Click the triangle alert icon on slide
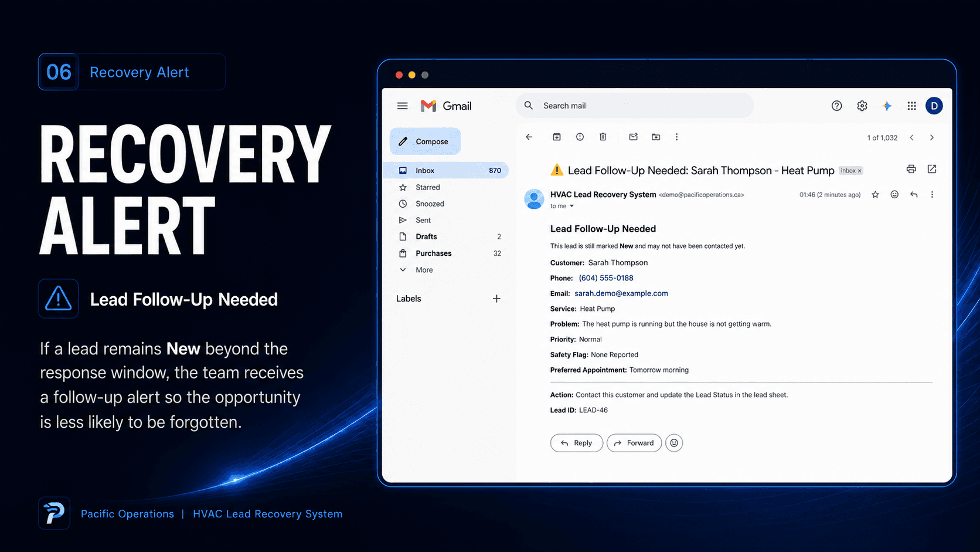Screen dimensions: 980x552 tap(58, 299)
